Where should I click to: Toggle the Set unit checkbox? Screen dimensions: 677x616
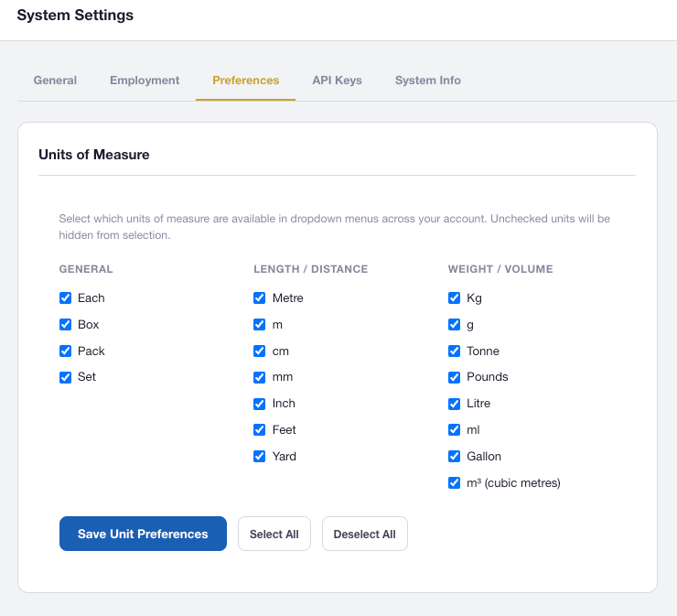click(x=65, y=377)
